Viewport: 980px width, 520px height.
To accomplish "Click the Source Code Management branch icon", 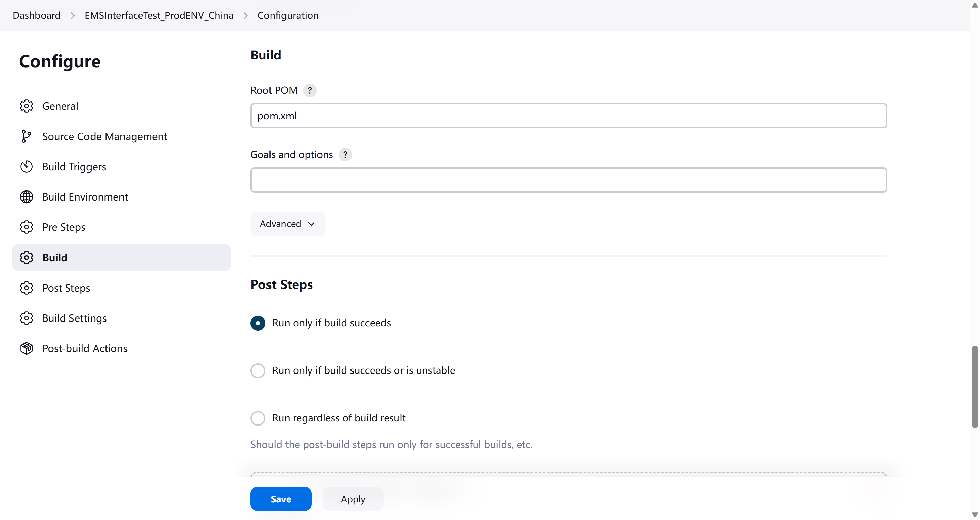I will [26, 136].
